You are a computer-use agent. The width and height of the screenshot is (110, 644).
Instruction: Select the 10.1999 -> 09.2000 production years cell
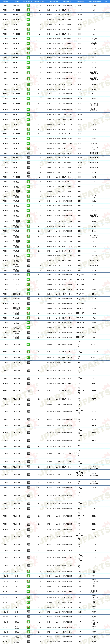coord(53,256)
